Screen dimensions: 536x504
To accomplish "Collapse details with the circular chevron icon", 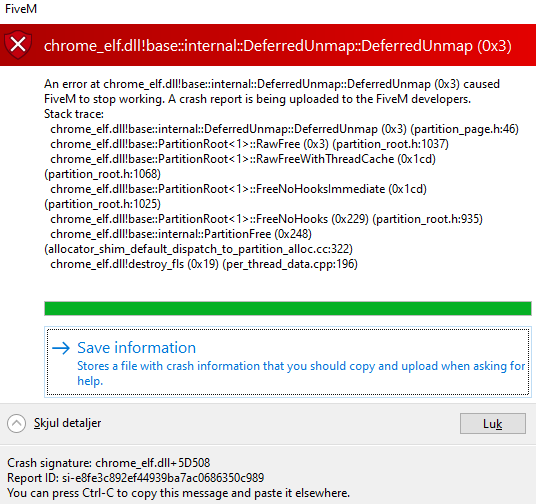I will tap(16, 423).
